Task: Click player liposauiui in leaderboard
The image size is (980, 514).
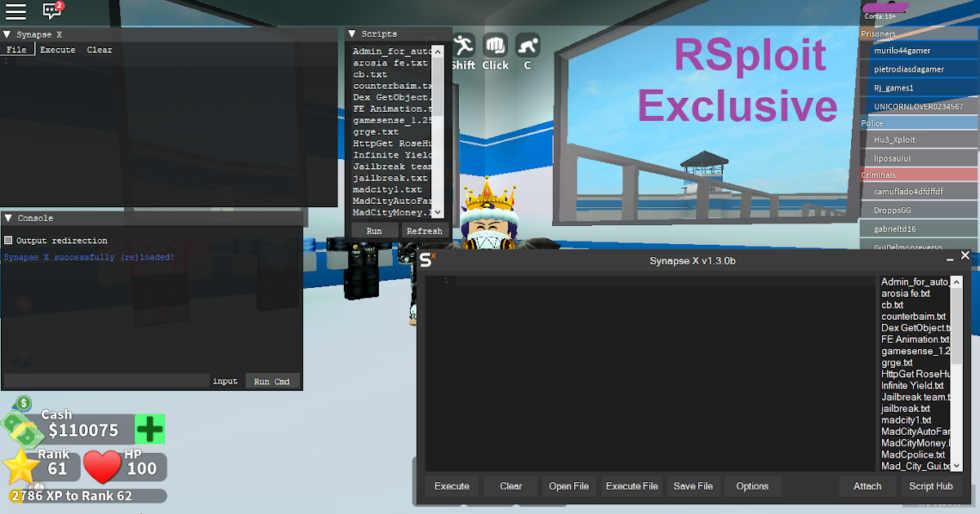Action: (919, 157)
